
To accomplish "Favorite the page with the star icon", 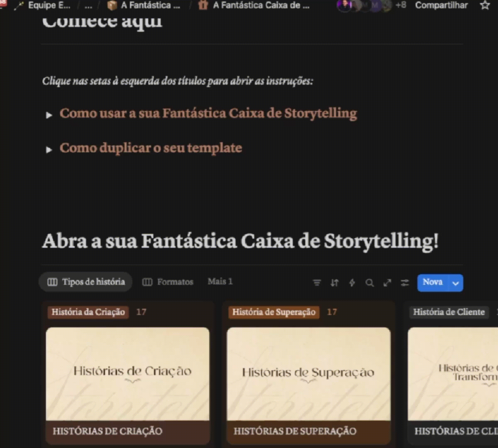I will pos(485,5).
